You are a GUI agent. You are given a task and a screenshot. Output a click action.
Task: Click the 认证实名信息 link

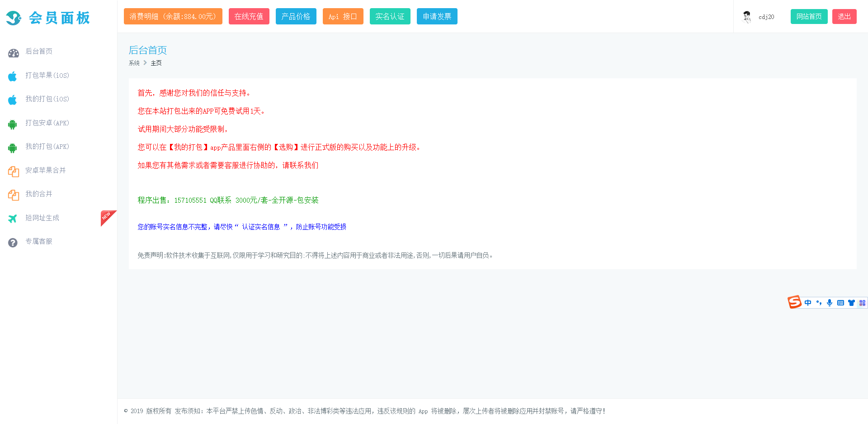click(261, 227)
